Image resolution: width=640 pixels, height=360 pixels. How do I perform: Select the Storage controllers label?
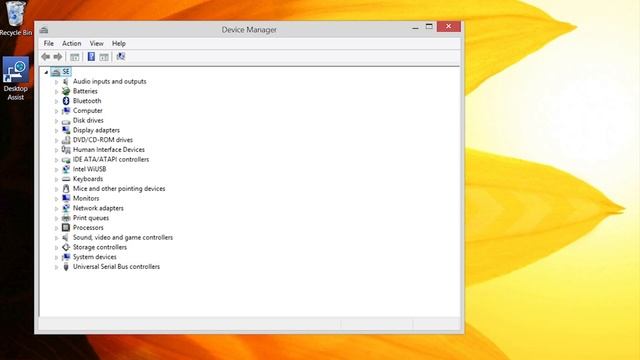coord(100,247)
